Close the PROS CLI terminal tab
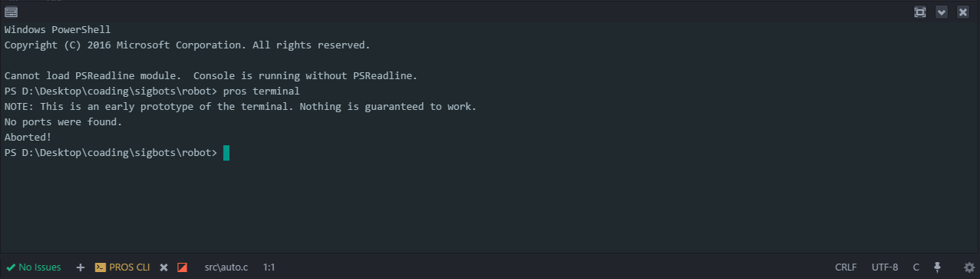This screenshot has width=980, height=279. (163, 267)
